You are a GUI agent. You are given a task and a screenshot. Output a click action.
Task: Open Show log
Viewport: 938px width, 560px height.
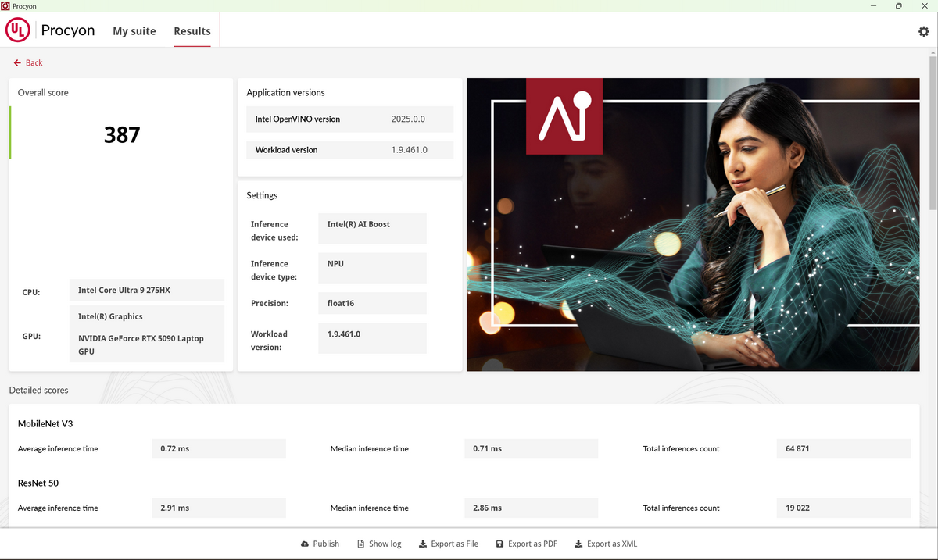(x=379, y=544)
